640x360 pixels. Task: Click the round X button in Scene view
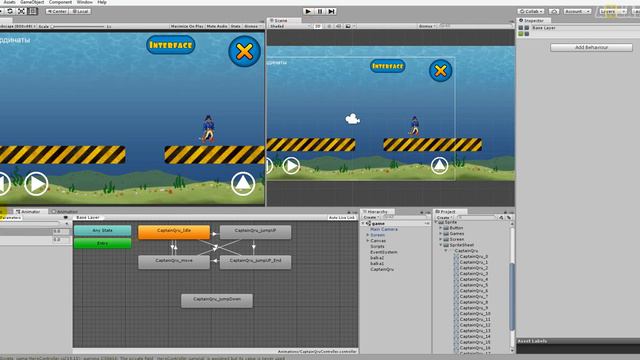[x=440, y=71]
